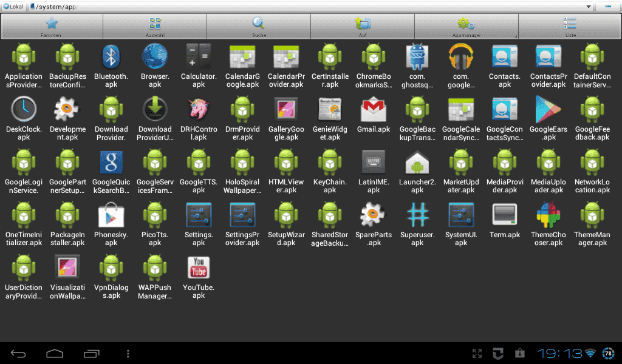Select the com.google headphones apk icon
The image size is (622, 364).
[461, 56]
